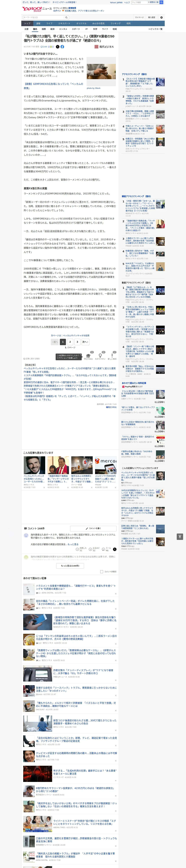
Task: Toggle the コメント非表示 checkbox
Action: click(102, 572)
